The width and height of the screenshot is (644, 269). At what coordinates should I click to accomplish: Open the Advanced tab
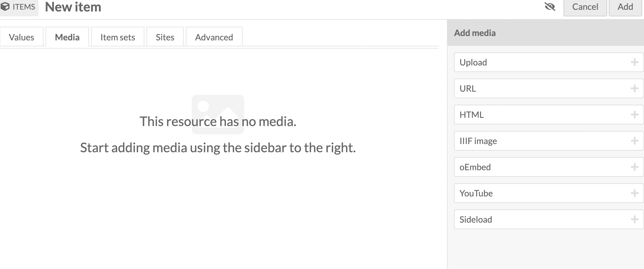[214, 37]
